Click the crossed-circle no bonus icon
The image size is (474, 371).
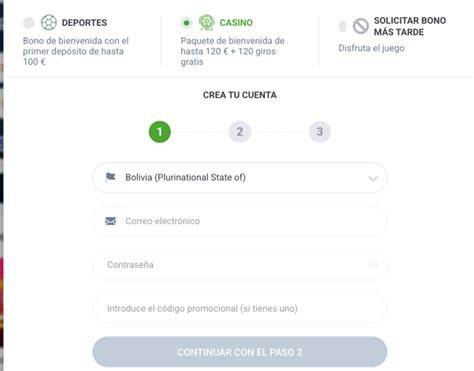361,26
